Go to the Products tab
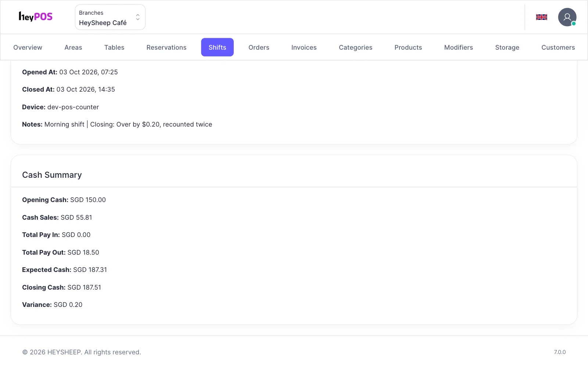Viewport: 588px width, 368px height. (408, 47)
